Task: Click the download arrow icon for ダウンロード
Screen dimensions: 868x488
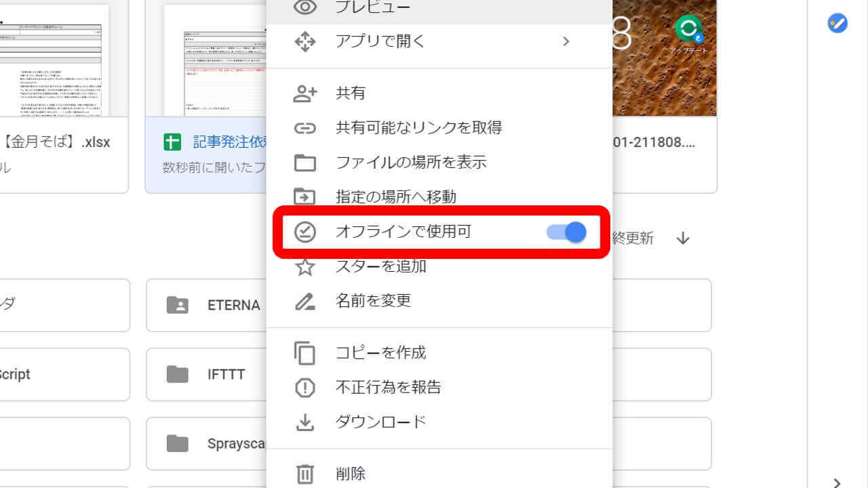Action: coord(305,422)
